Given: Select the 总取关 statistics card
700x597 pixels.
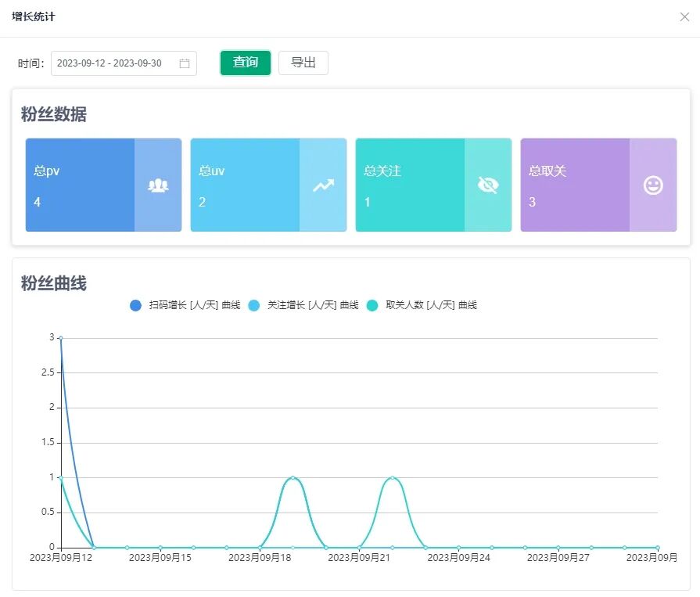Looking at the screenshot, I should (x=576, y=185).
